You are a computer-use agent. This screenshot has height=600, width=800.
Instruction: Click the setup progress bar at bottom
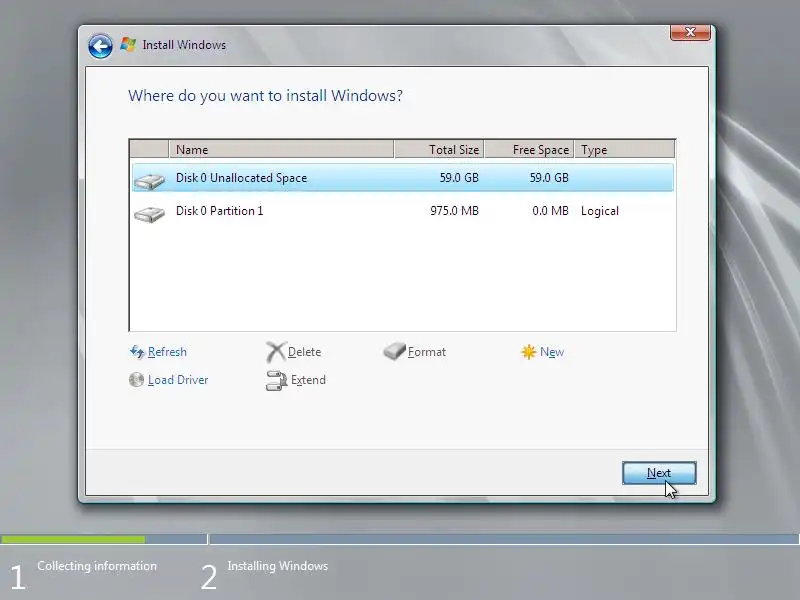coord(400,539)
